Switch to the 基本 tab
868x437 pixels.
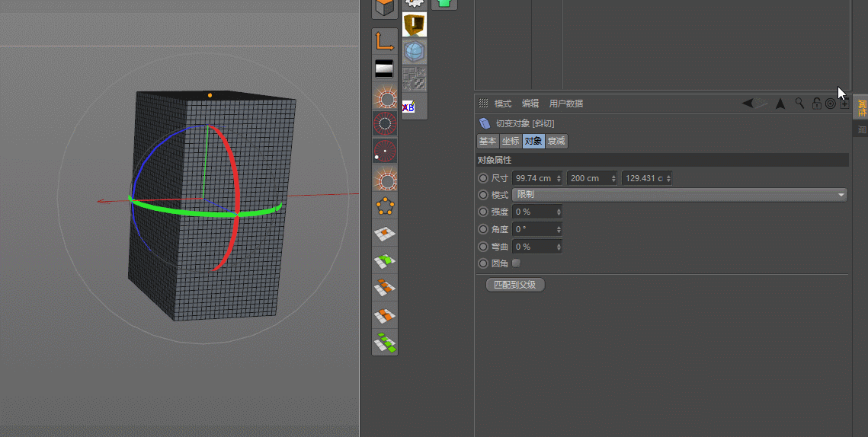click(x=488, y=141)
